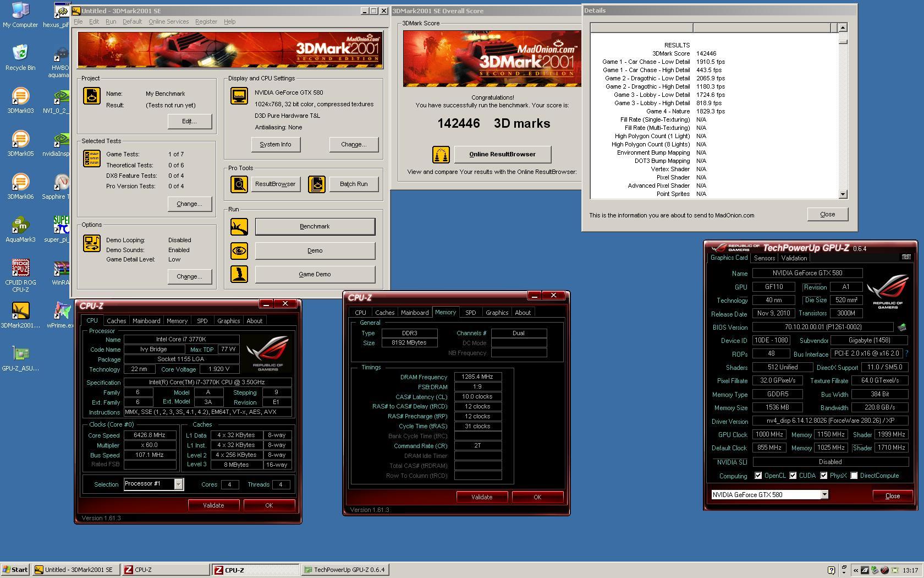Click the Details list scroll-down arrow
924x578 pixels.
pos(843,194)
